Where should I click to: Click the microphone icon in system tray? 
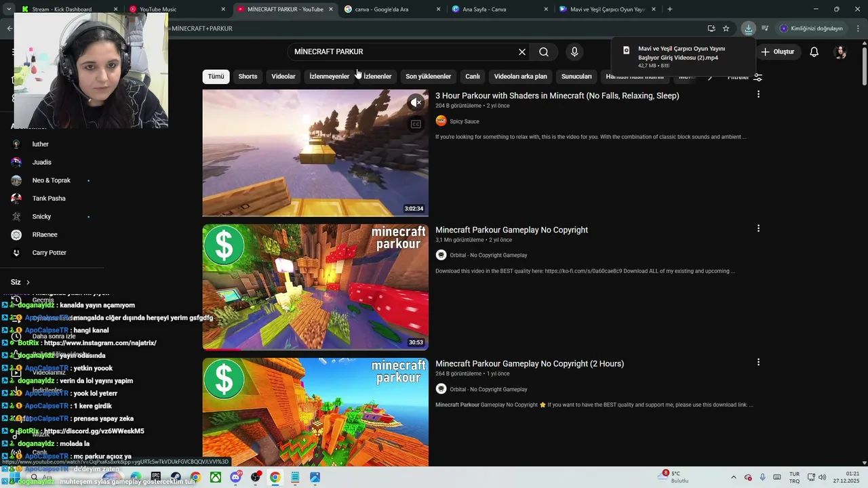click(763, 477)
